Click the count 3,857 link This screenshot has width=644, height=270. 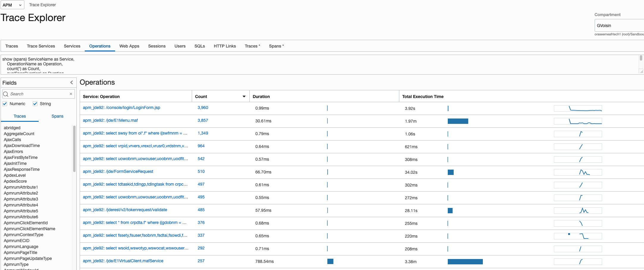tap(203, 120)
